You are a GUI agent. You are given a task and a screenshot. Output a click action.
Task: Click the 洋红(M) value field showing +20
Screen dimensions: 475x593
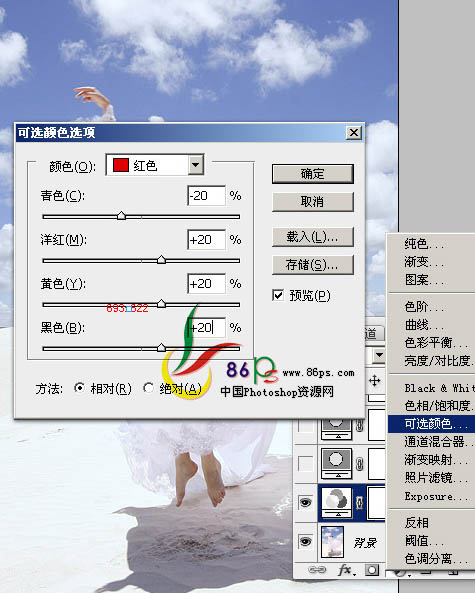pyautogui.click(x=206, y=239)
